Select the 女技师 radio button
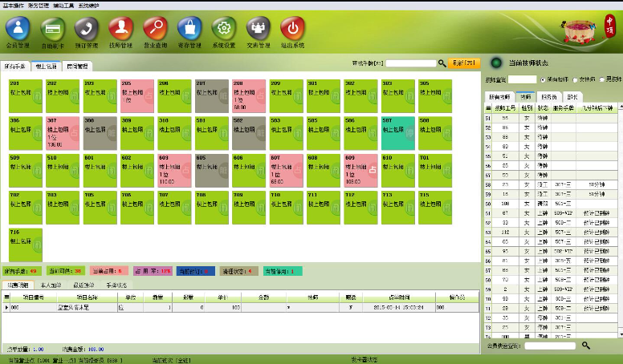623x364 pixels. pos(575,80)
